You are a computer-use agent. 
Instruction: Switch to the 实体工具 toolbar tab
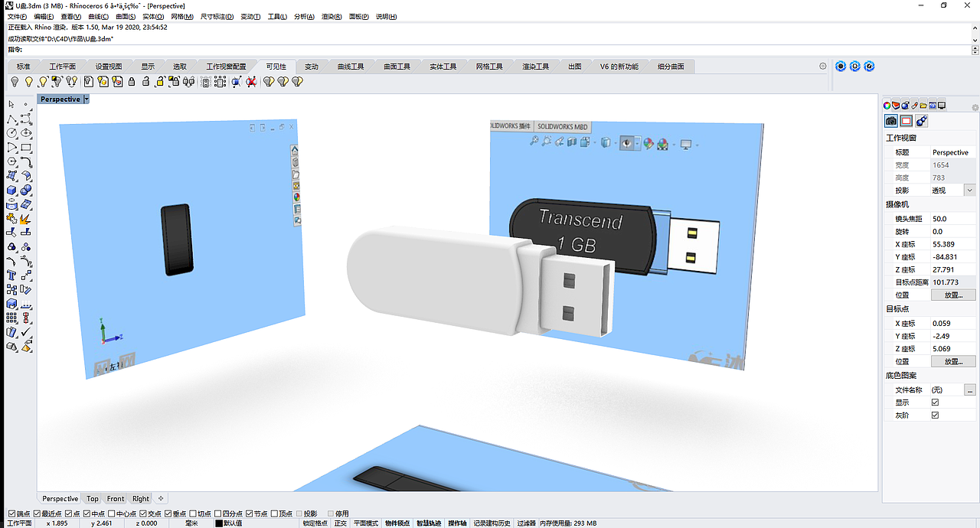pyautogui.click(x=443, y=67)
